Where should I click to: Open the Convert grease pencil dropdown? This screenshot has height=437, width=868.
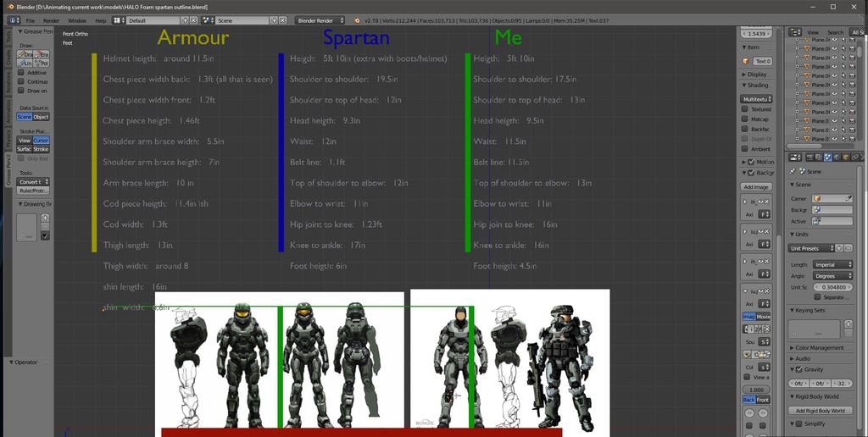(x=33, y=181)
